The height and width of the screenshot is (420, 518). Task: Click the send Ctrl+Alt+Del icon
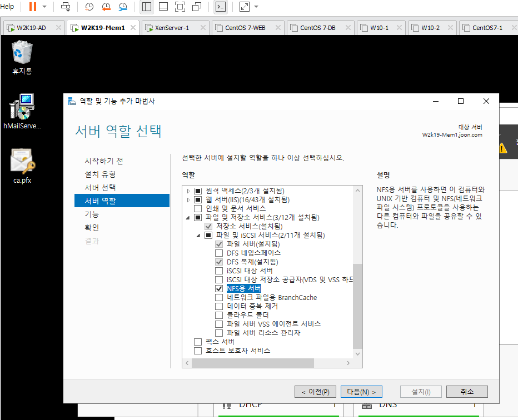tap(66, 6)
